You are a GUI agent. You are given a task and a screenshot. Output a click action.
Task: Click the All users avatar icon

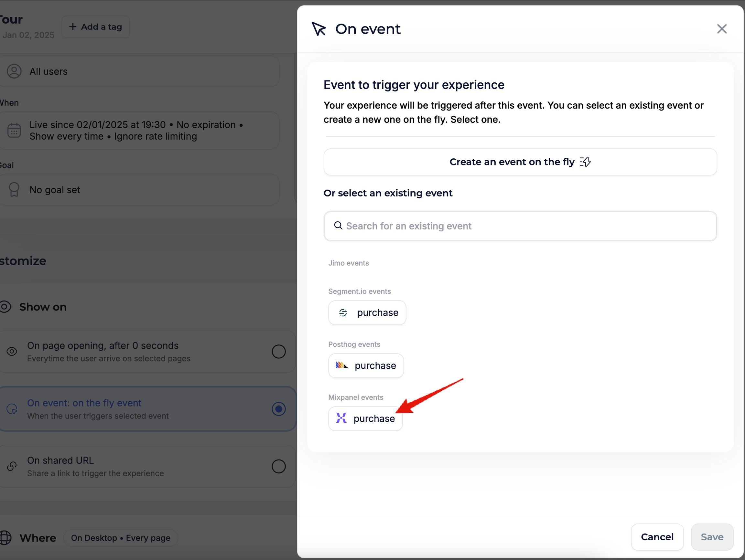click(14, 71)
